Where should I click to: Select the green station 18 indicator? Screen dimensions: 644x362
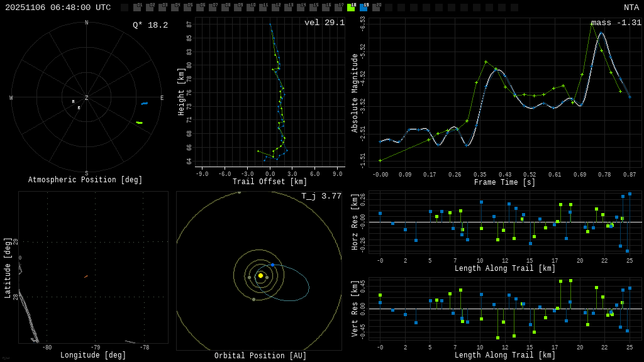tap(351, 8)
